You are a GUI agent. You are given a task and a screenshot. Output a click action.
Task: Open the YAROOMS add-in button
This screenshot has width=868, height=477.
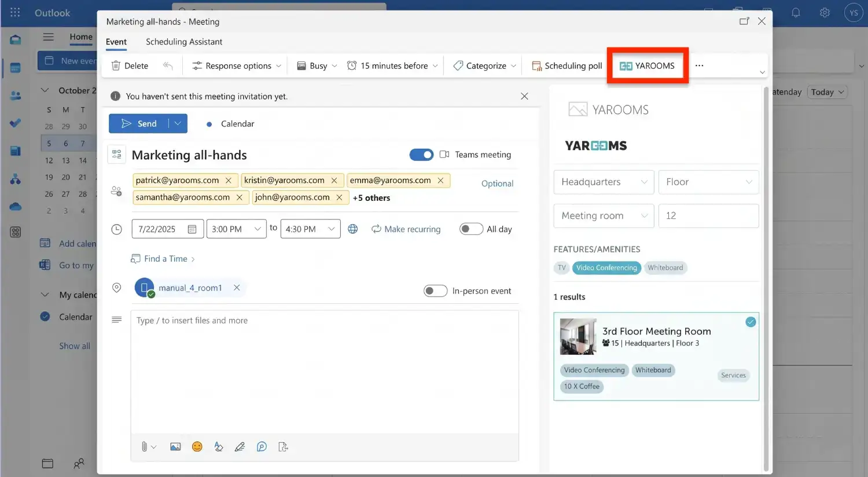click(x=647, y=65)
